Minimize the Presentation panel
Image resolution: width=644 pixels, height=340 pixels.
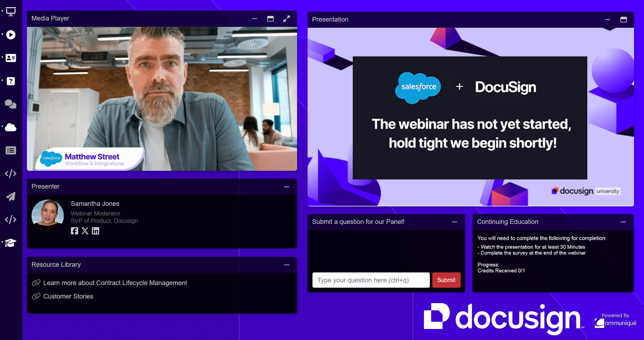pos(608,20)
